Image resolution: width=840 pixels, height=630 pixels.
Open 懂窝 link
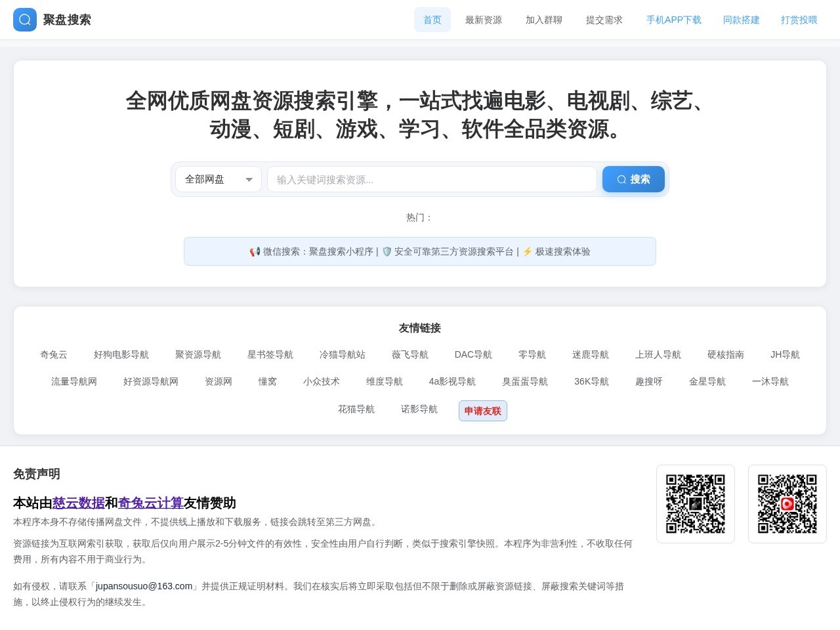(x=268, y=381)
